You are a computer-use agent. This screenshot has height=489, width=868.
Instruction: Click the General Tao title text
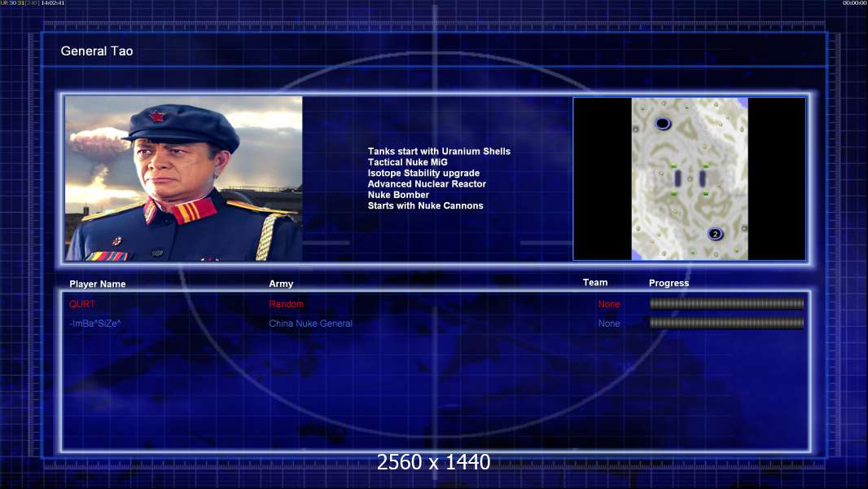click(97, 51)
